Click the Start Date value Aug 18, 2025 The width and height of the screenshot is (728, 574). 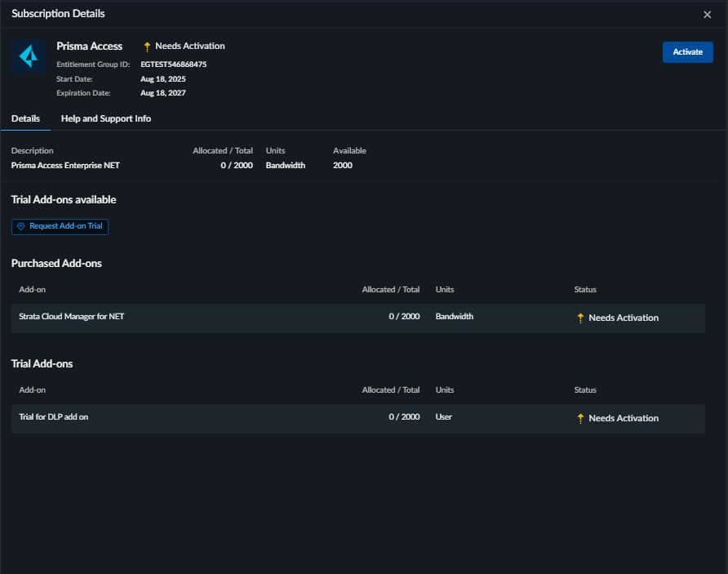(x=162, y=78)
